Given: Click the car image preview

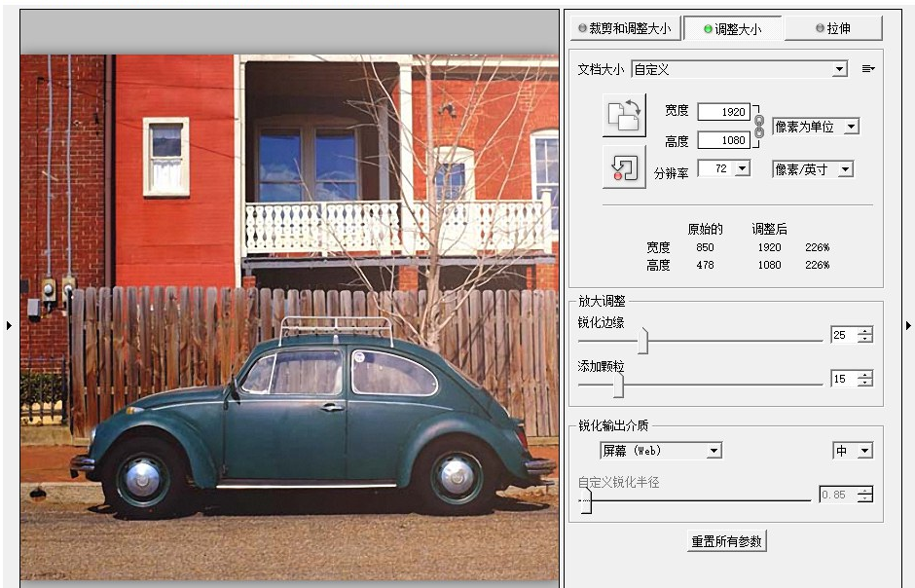Looking at the screenshot, I should point(289,316).
